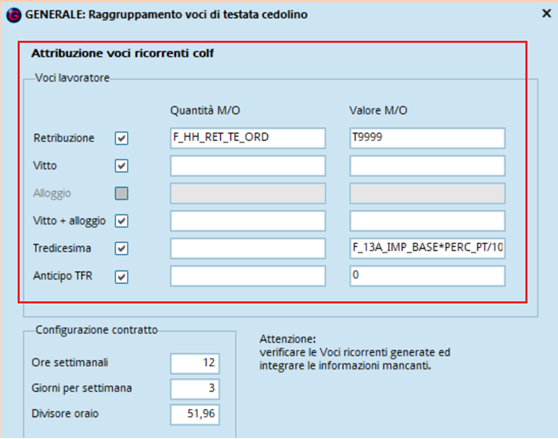The width and height of the screenshot is (558, 439).
Task: Select Vitto + alloggio quantity field
Action: [x=248, y=221]
